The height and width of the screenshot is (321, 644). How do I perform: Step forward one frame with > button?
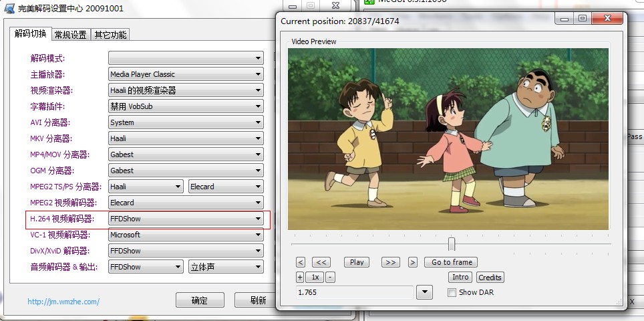click(x=413, y=262)
